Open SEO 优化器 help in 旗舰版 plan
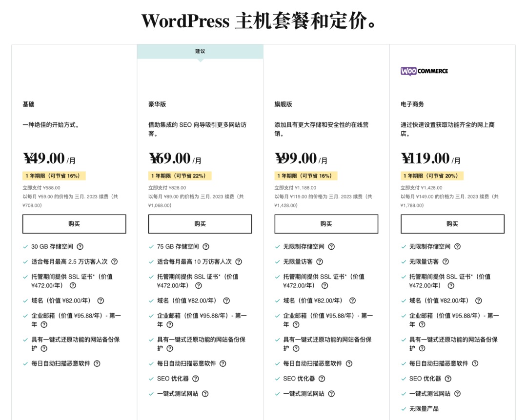The height and width of the screenshot is (420, 527). (x=322, y=379)
